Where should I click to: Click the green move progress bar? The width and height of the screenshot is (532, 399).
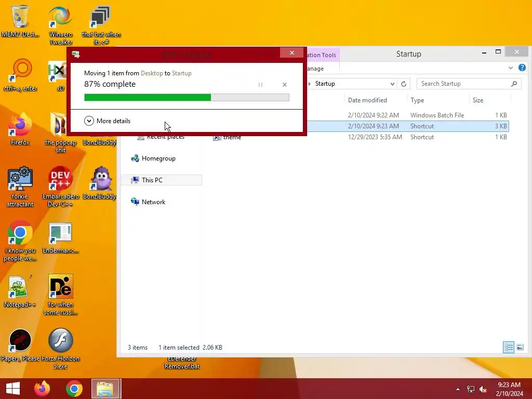tap(187, 98)
